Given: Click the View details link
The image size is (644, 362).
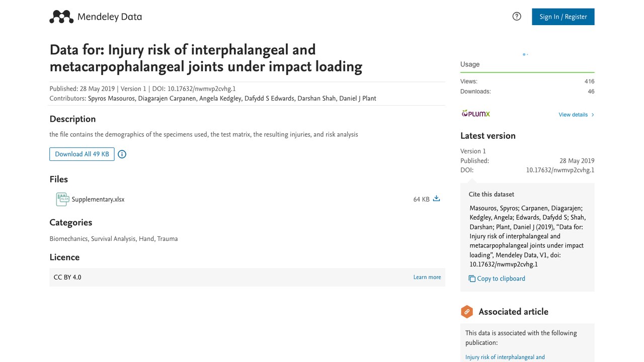Looking at the screenshot, I should [573, 115].
